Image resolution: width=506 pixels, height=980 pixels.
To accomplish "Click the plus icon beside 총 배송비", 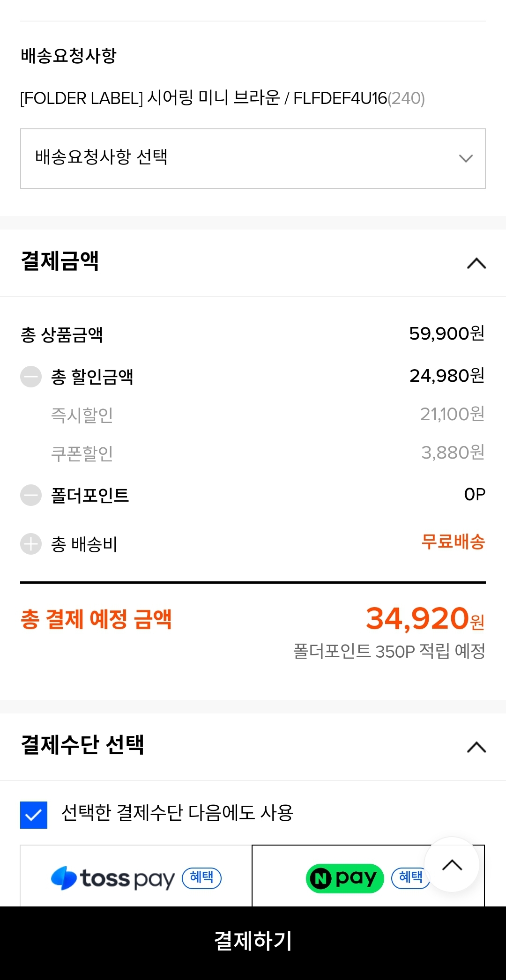I will (x=31, y=544).
